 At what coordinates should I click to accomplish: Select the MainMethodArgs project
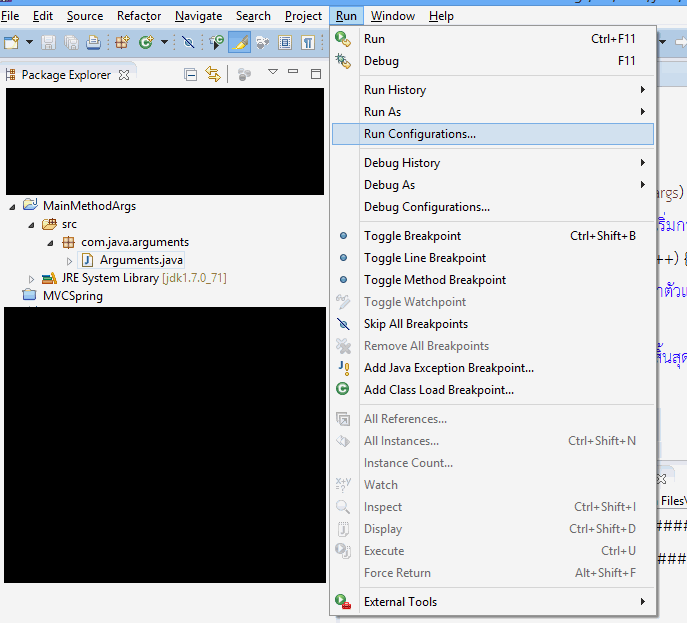click(x=89, y=206)
